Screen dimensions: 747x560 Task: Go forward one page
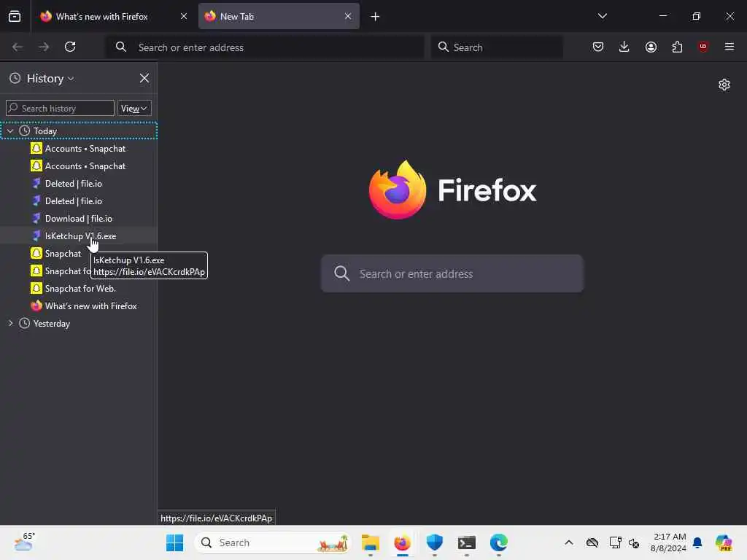(43, 47)
